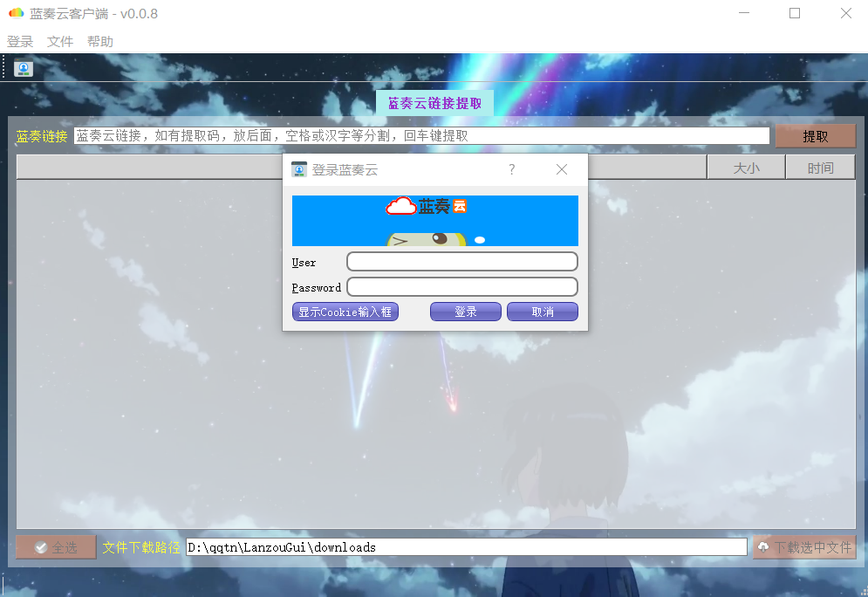Click the Password input field
The height and width of the screenshot is (597, 868).
462,287
